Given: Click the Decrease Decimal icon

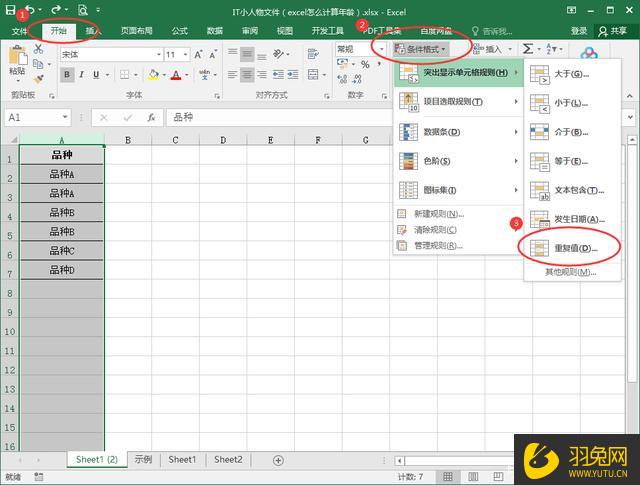Looking at the screenshot, I should click(x=357, y=79).
